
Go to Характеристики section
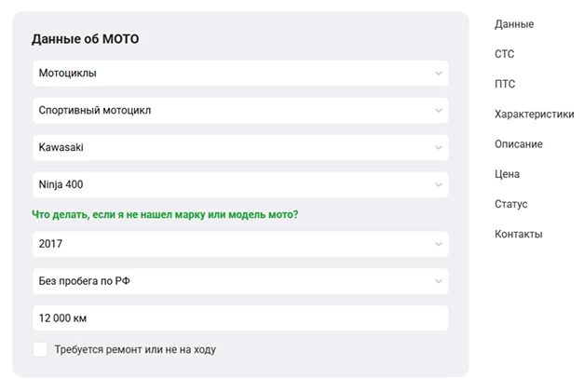point(534,115)
